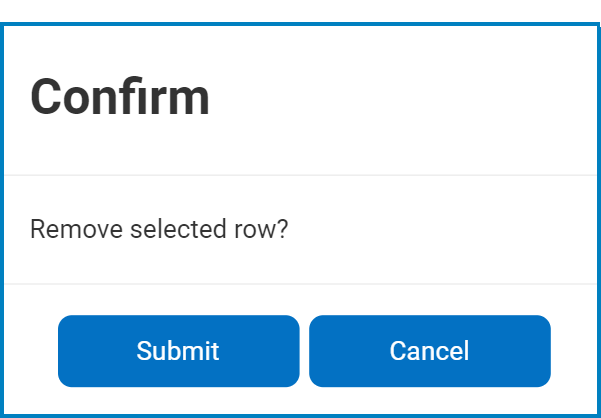This screenshot has height=418, width=601.
Task: Reject the confirmation by clicking Cancel
Action: tap(429, 351)
